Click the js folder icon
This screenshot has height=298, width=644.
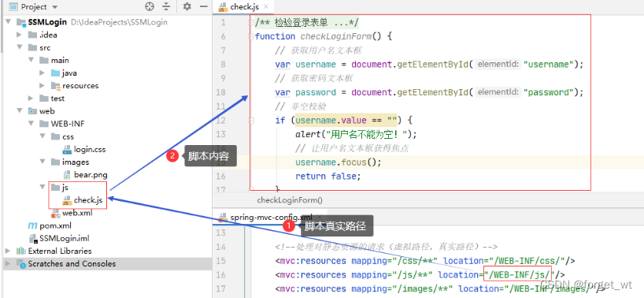pyautogui.click(x=55, y=188)
